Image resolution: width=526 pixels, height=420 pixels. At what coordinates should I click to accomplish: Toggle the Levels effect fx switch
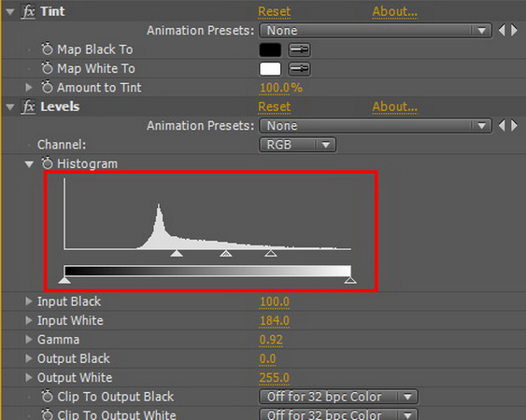click(29, 106)
